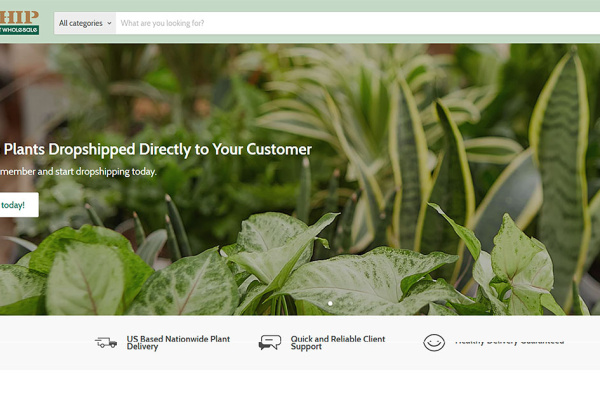Click the chat bubbles support icon

pos(270,342)
